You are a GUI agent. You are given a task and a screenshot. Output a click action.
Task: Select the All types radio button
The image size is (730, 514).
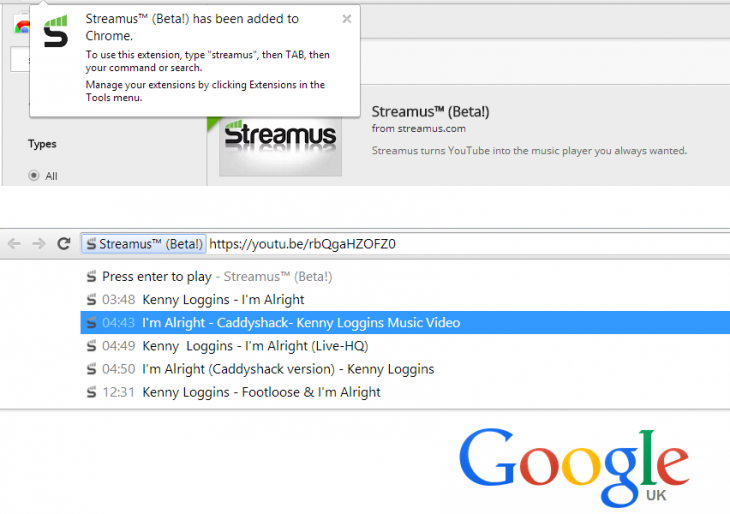pyautogui.click(x=34, y=176)
